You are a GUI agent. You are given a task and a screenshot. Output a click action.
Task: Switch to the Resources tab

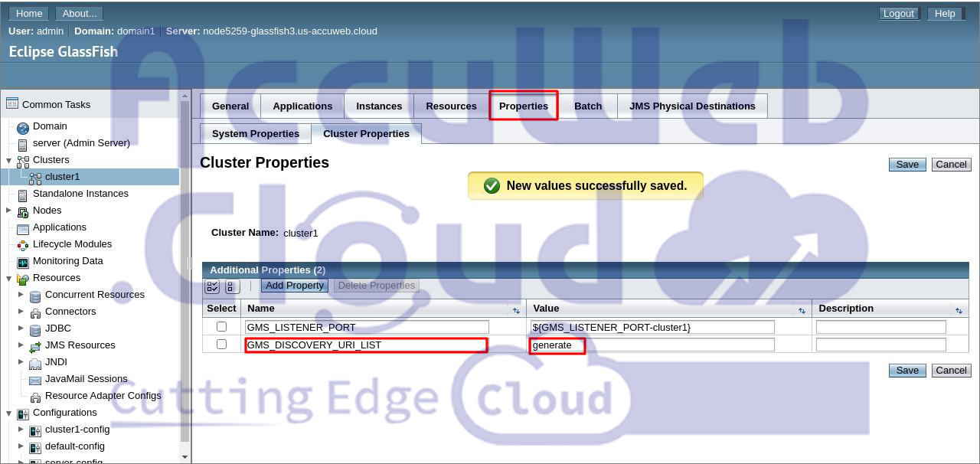(x=451, y=106)
